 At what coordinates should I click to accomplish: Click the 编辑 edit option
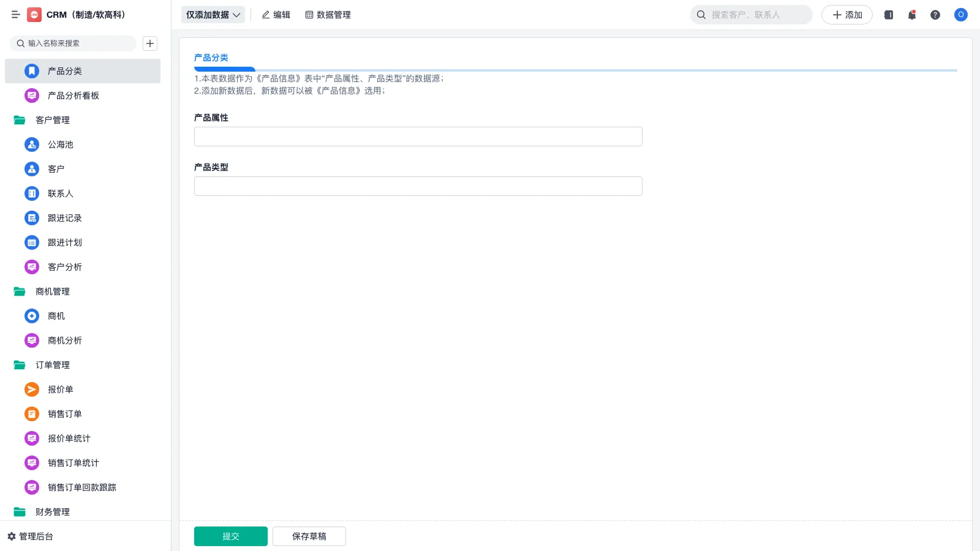click(276, 15)
